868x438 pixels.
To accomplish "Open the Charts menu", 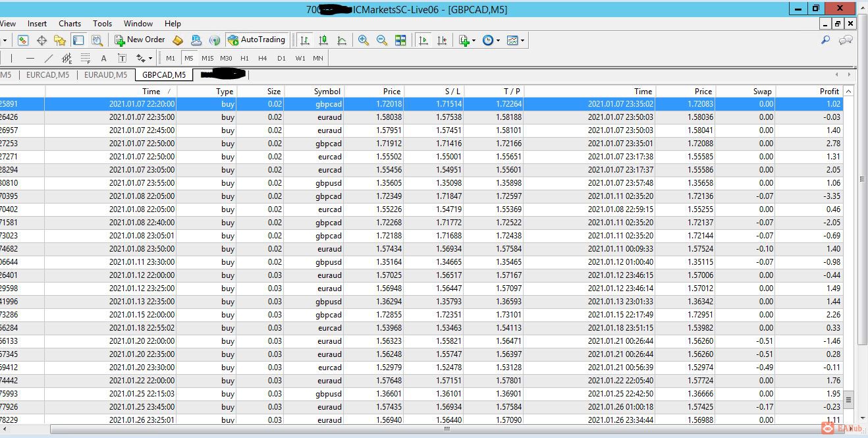I will pyautogui.click(x=70, y=23).
